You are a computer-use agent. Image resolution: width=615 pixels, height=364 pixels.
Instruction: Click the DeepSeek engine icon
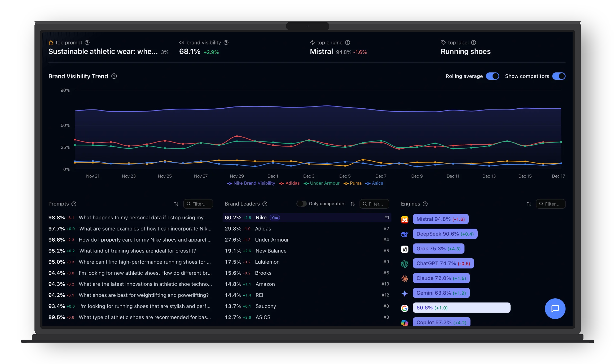pos(405,234)
